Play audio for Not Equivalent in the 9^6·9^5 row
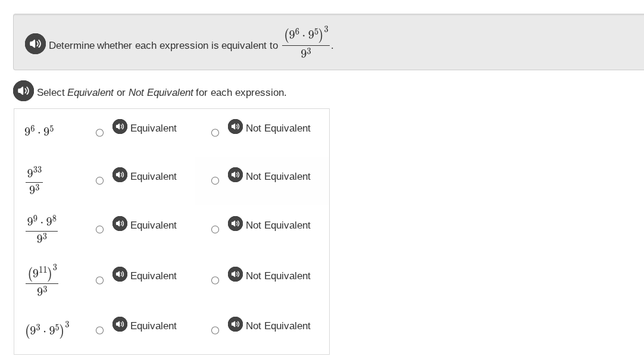The width and height of the screenshot is (644, 356). pos(235,126)
